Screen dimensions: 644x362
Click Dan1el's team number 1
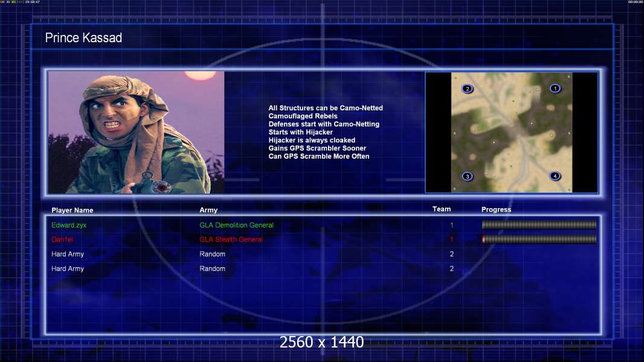click(452, 240)
